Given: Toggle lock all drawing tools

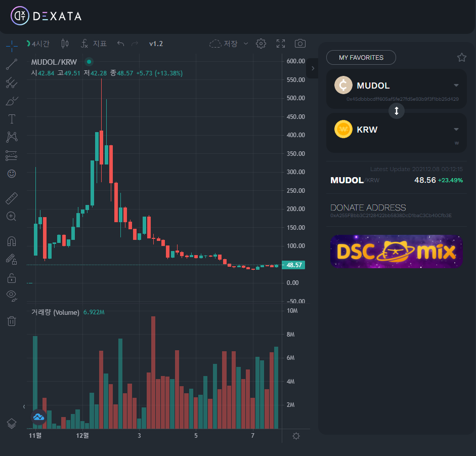Looking at the screenshot, I should pos(12,278).
